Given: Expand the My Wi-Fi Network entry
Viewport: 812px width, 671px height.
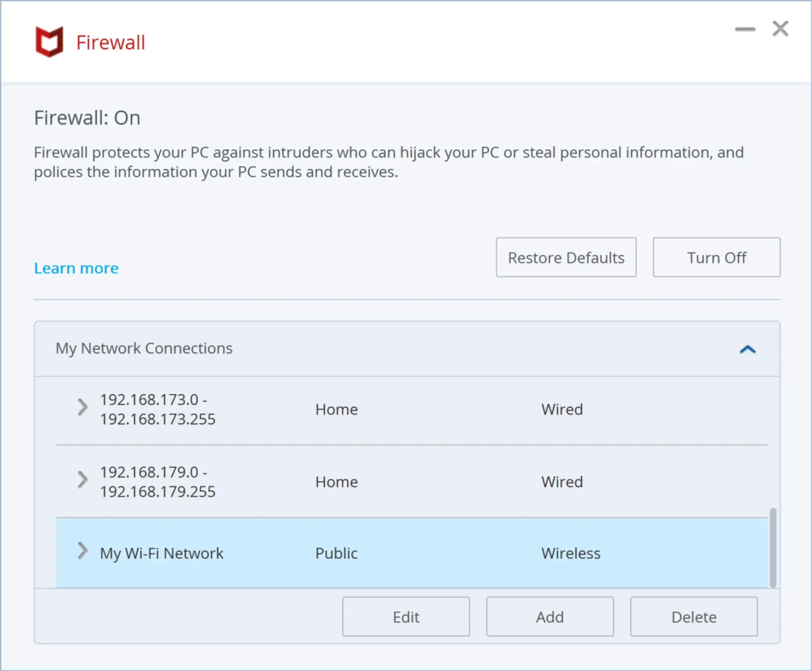Looking at the screenshot, I should (x=82, y=551).
